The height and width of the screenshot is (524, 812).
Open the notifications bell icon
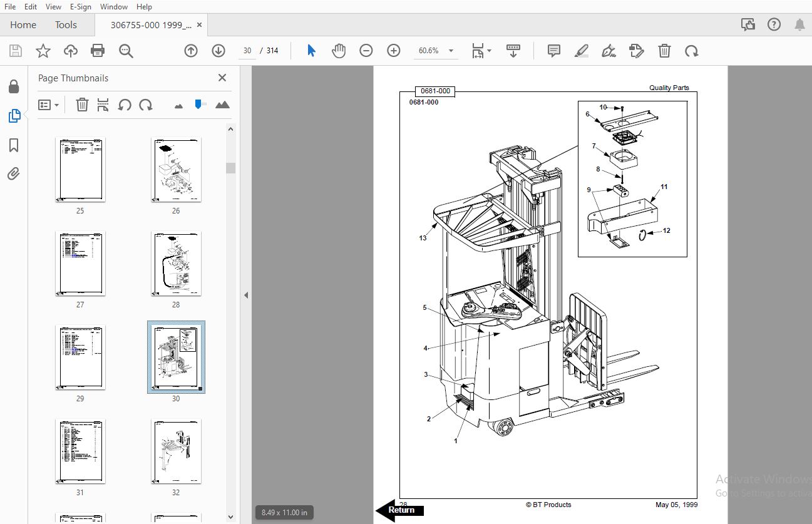point(799,24)
